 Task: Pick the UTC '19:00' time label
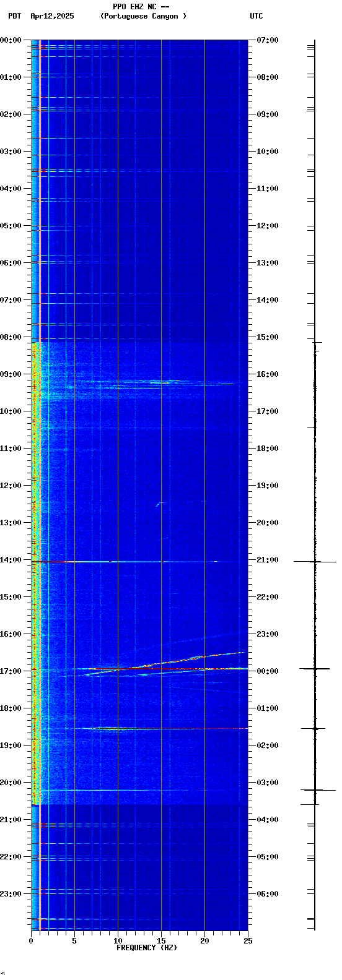click(267, 486)
